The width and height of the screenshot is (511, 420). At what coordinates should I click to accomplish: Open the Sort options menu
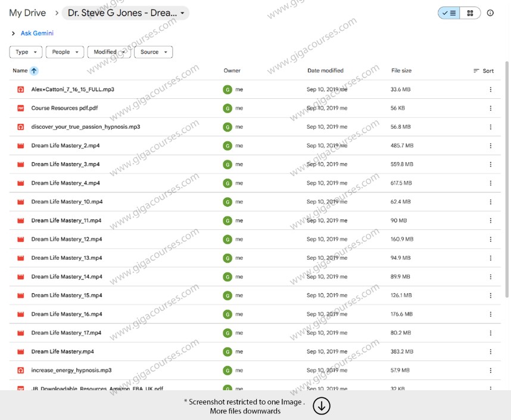pos(483,71)
